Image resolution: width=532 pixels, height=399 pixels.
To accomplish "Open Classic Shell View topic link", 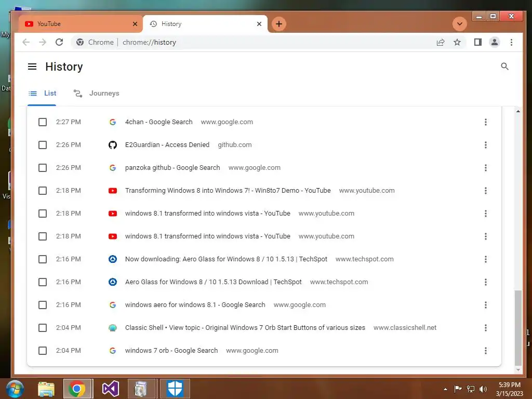I will coord(245,328).
